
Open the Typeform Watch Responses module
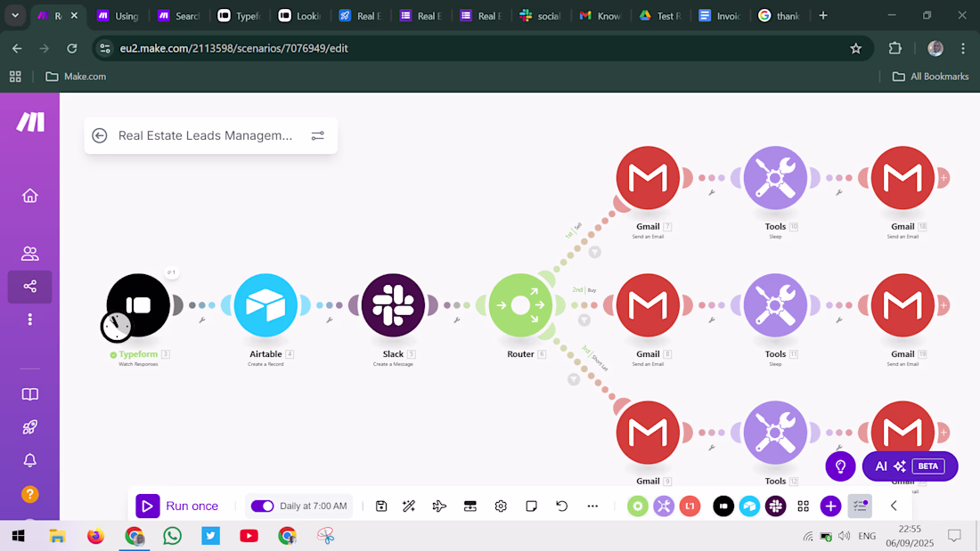pos(138,304)
